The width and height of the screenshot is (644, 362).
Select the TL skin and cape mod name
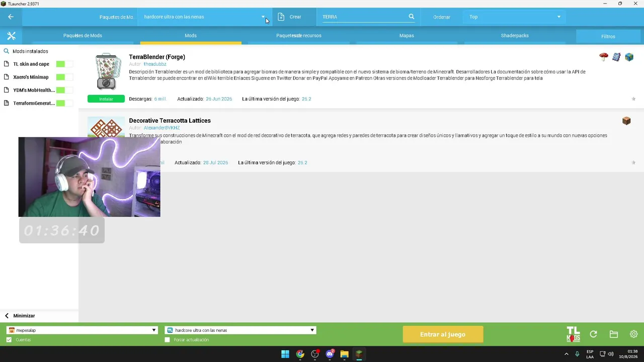[x=31, y=64]
